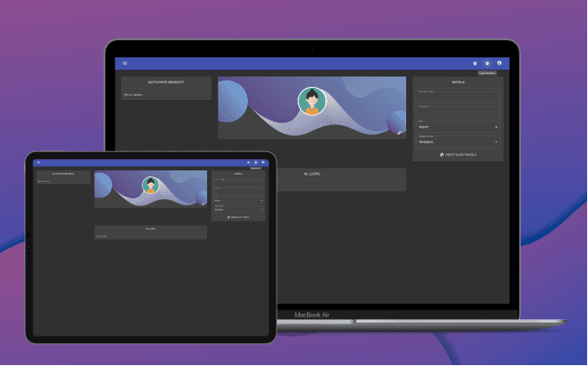Viewport: 588px width, 366px height.
Task: Open the Admin role dropdown on the laptop
Action: click(x=458, y=127)
